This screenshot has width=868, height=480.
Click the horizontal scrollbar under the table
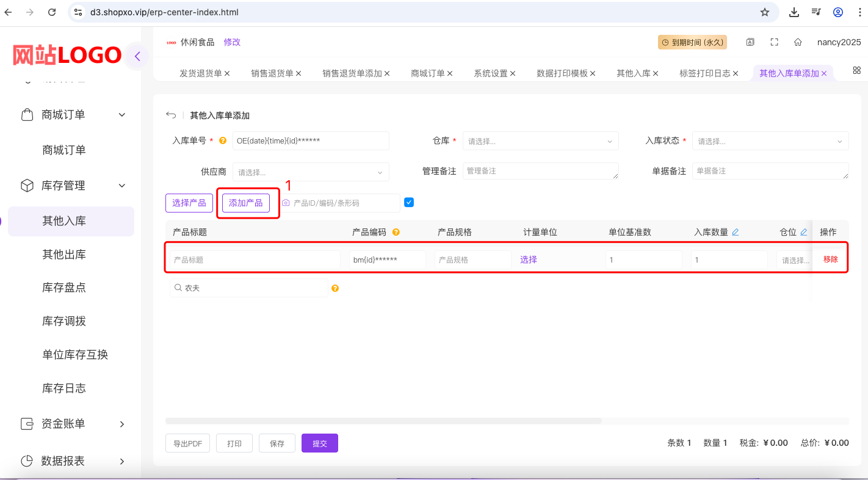point(383,421)
